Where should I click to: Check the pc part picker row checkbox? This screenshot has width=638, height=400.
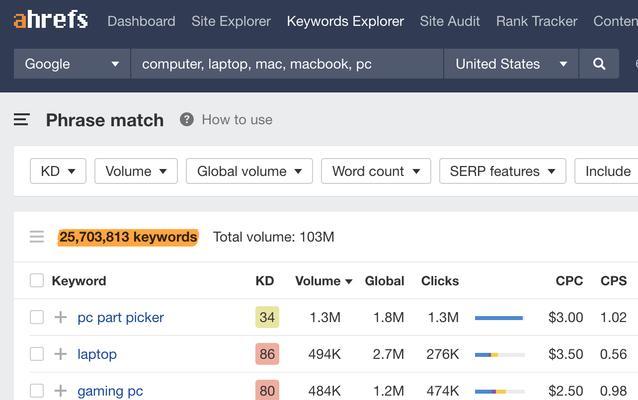[37, 317]
